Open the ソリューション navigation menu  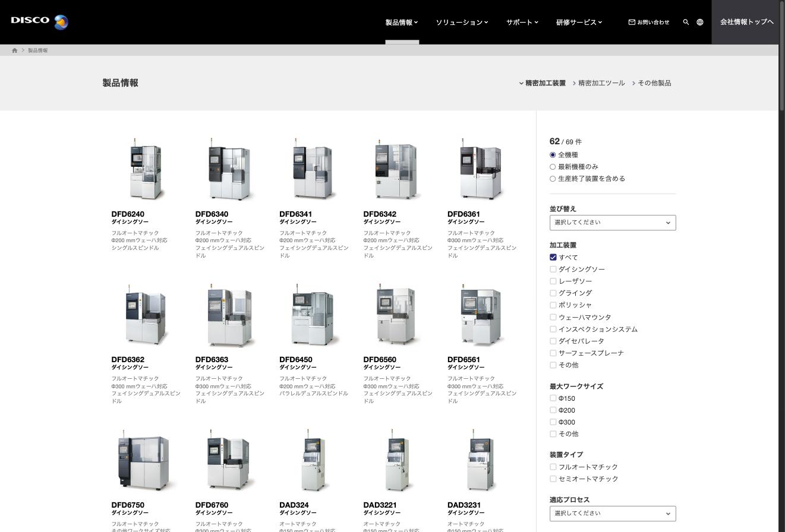click(462, 22)
